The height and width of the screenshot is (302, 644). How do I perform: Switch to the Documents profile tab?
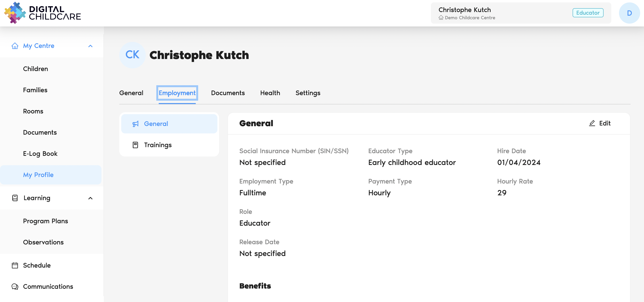[227, 93]
